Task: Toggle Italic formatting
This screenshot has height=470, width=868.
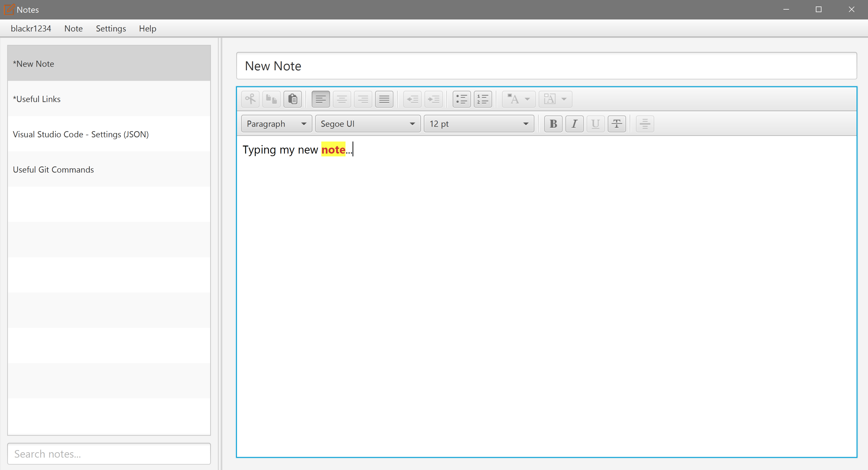Action: click(x=574, y=124)
